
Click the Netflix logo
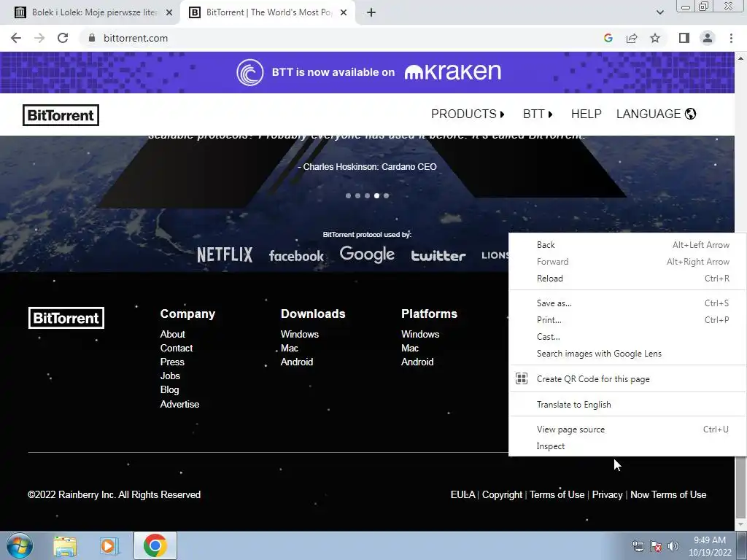(x=225, y=254)
